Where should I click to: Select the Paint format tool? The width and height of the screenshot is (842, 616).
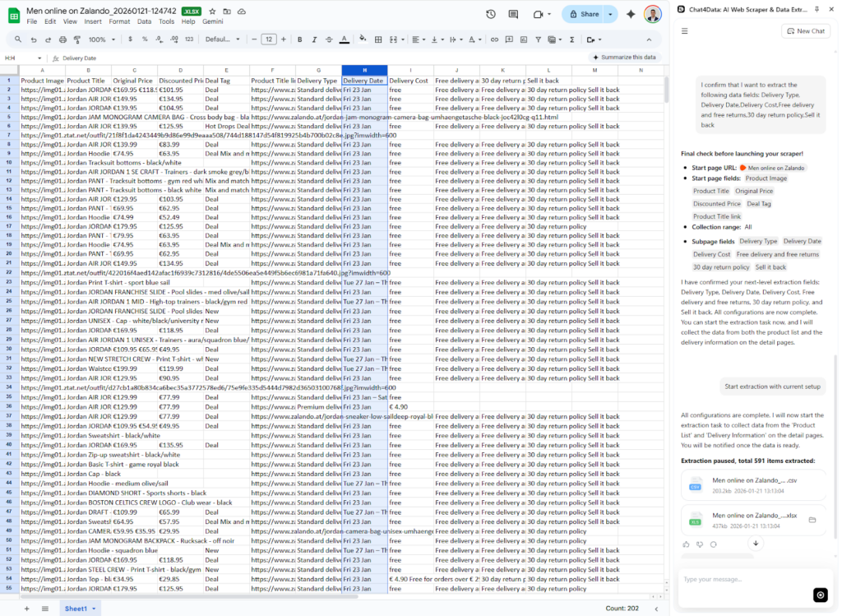pos(77,39)
